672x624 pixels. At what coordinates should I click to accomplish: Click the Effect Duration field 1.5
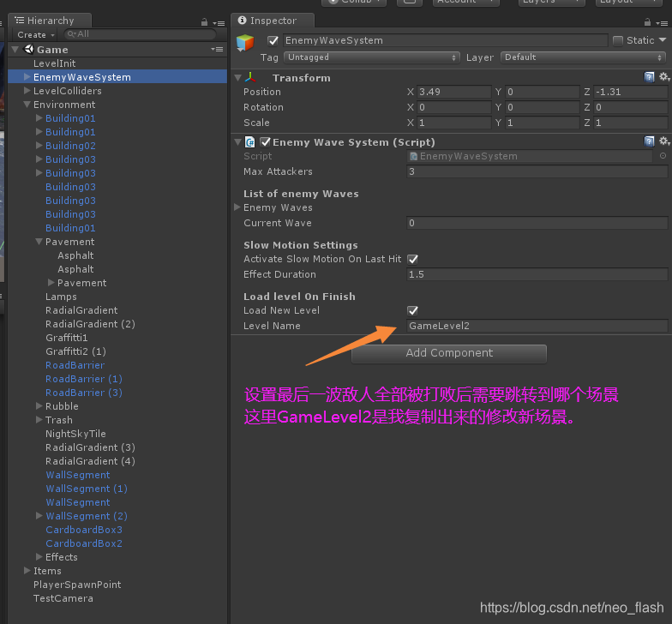coord(537,274)
